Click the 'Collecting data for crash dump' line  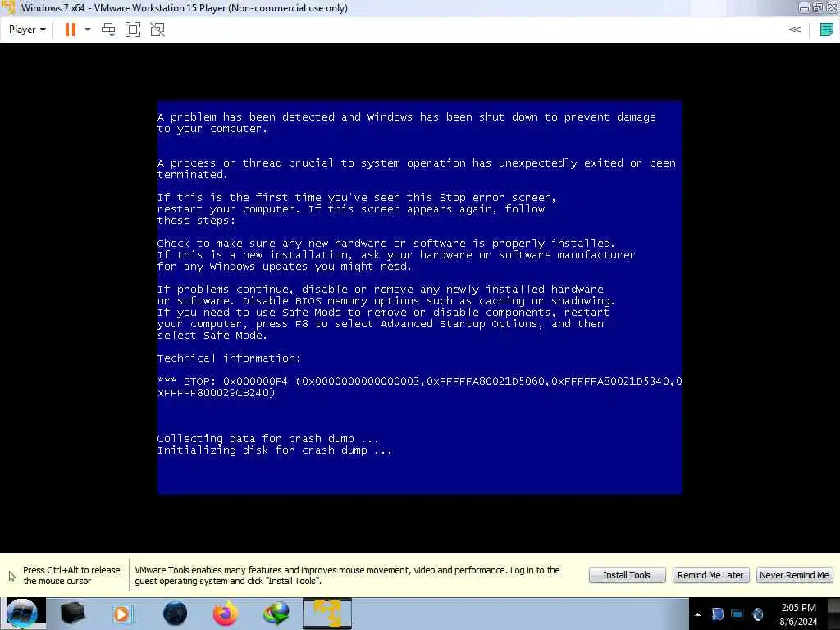pos(268,439)
